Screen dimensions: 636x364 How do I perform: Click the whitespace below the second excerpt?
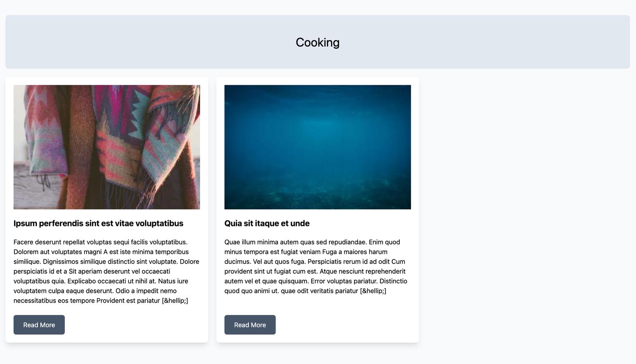coord(317,305)
